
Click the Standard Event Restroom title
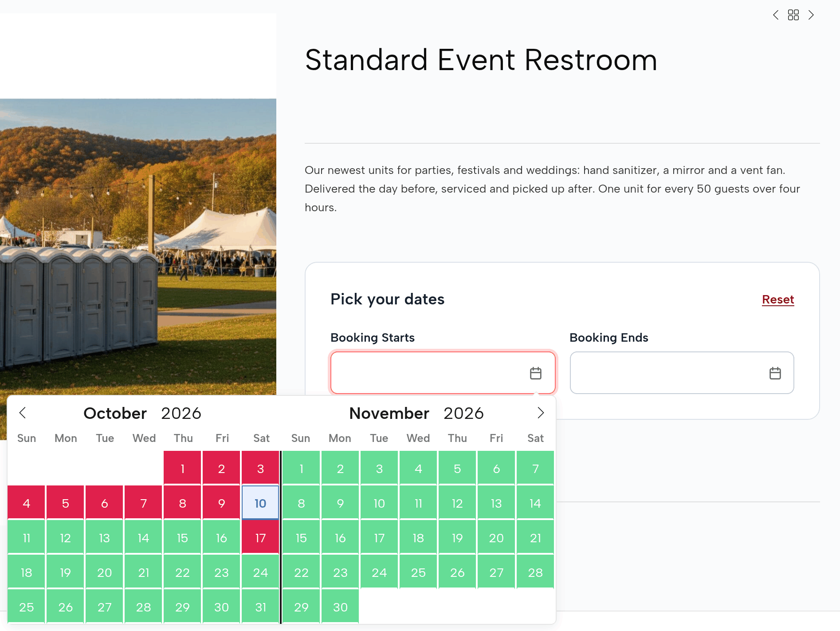coord(481,60)
